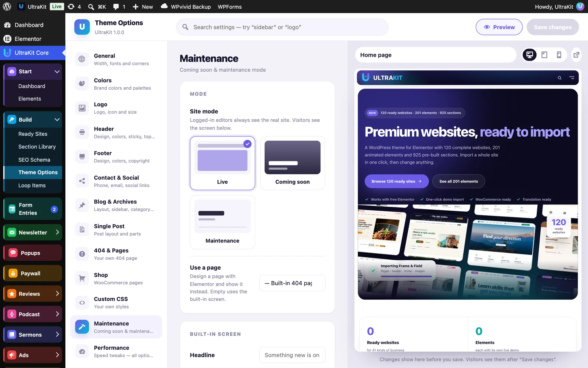Select the Coming soon site mode
Viewport: 588px width, 368px height.
click(x=292, y=163)
